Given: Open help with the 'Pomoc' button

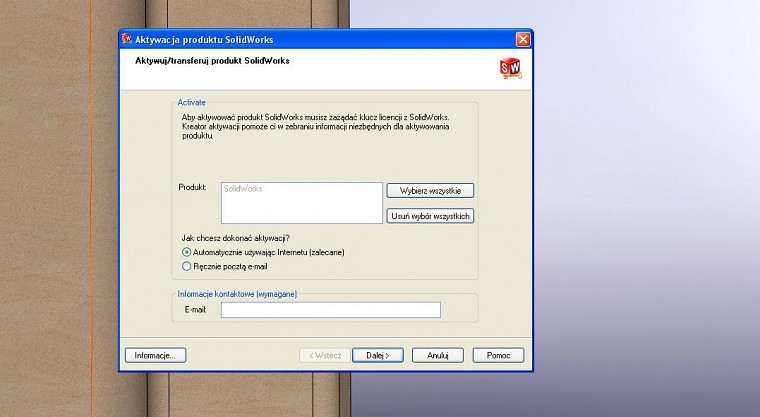Looking at the screenshot, I should 498,355.
